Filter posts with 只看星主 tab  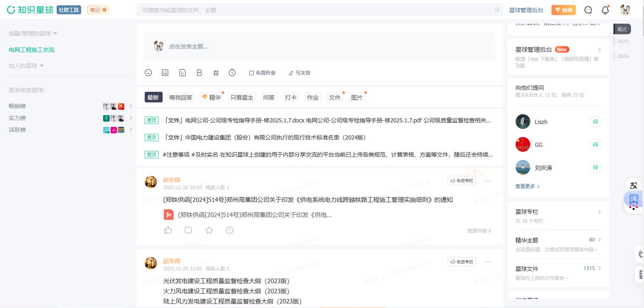[x=242, y=97]
